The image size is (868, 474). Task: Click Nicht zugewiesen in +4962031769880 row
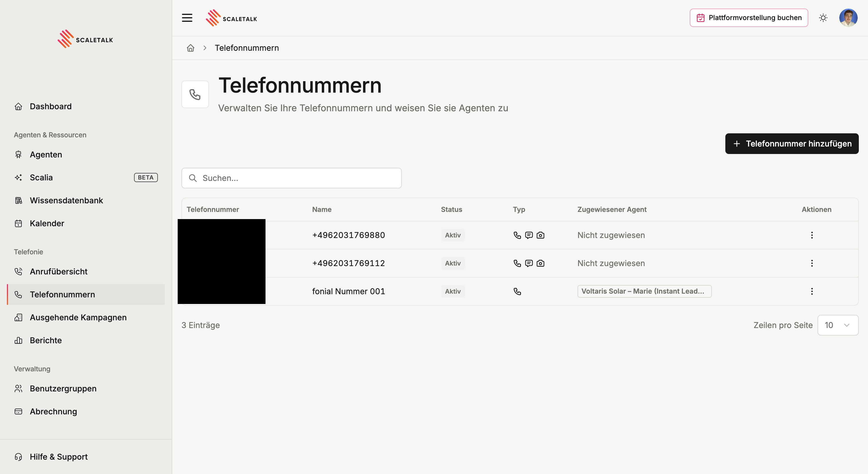[611, 235]
